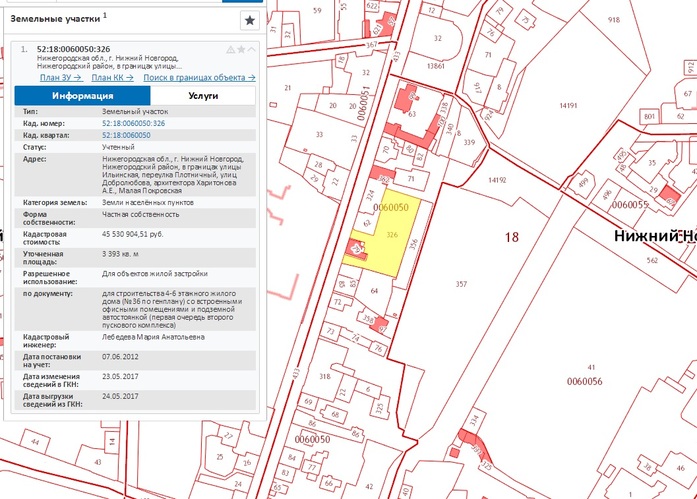Click parcel 562 on the map
Viewport: 697px width, 499px height.
click(651, 260)
